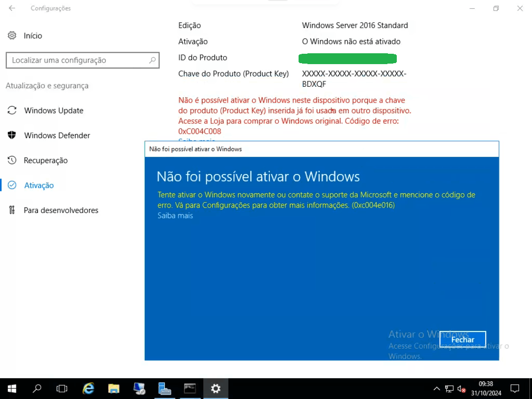Open the clock showing 09:38 31/10/2024
Screen dimensions: 532x399
(486, 389)
